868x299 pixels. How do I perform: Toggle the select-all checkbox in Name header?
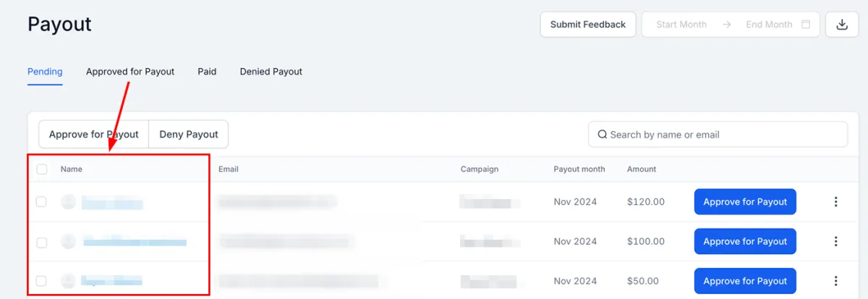pyautogui.click(x=42, y=169)
